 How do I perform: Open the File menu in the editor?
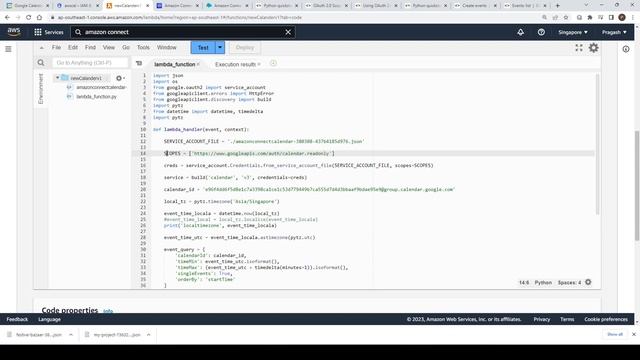56,47
